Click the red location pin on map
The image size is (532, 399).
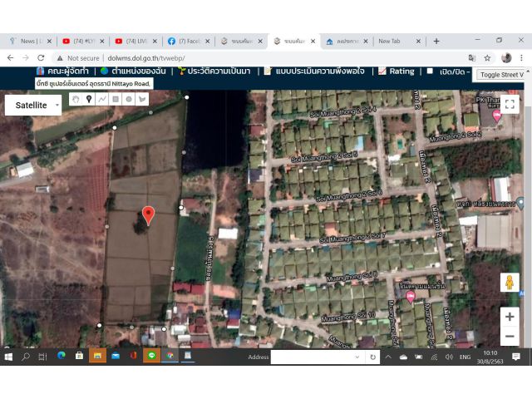coord(148,215)
